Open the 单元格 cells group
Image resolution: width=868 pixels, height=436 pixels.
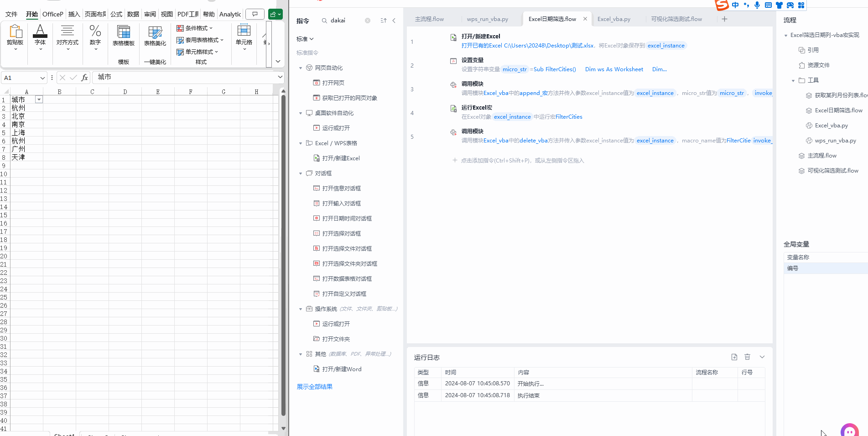click(x=244, y=37)
